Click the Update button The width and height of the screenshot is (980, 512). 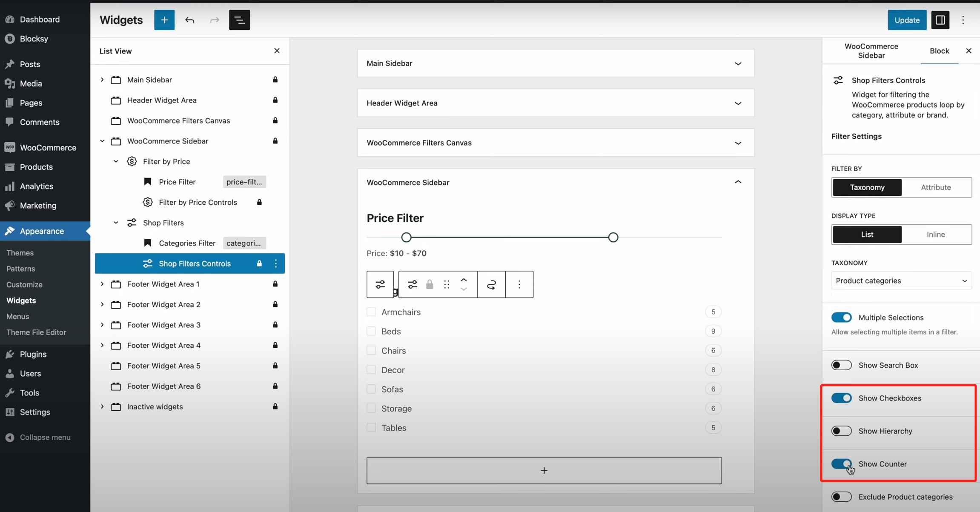click(907, 20)
